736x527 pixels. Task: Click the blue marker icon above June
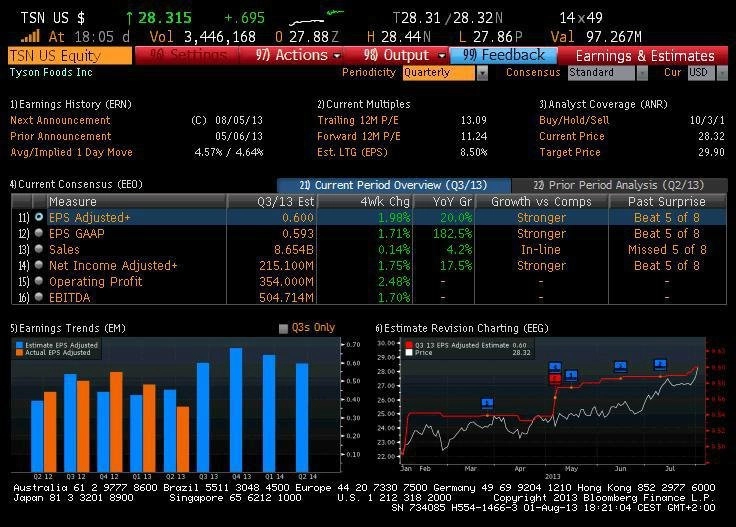coord(621,366)
